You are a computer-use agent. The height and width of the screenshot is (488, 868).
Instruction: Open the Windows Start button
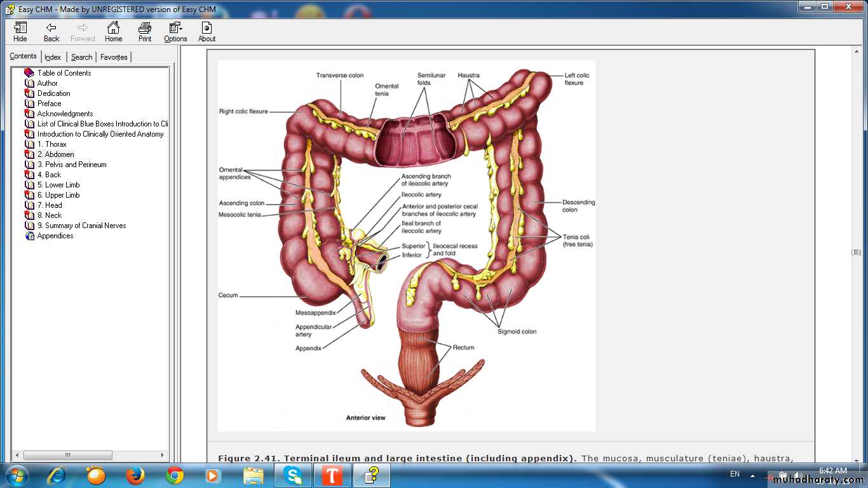click(x=16, y=475)
